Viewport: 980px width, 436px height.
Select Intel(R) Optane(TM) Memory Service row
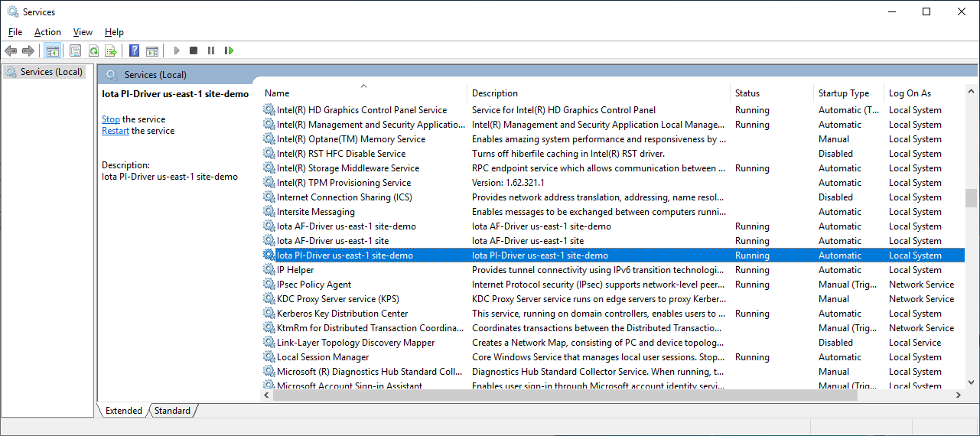click(613, 139)
